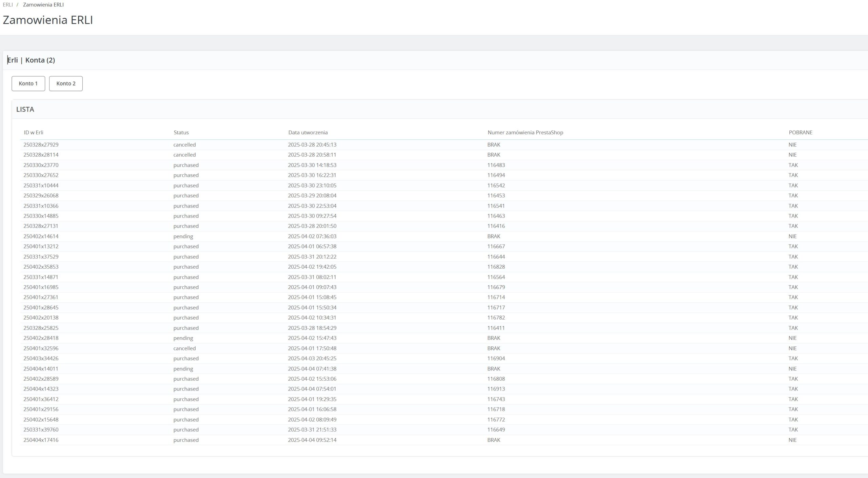Select order ID 250402x35853
This screenshot has height=478, width=868.
coord(41,267)
